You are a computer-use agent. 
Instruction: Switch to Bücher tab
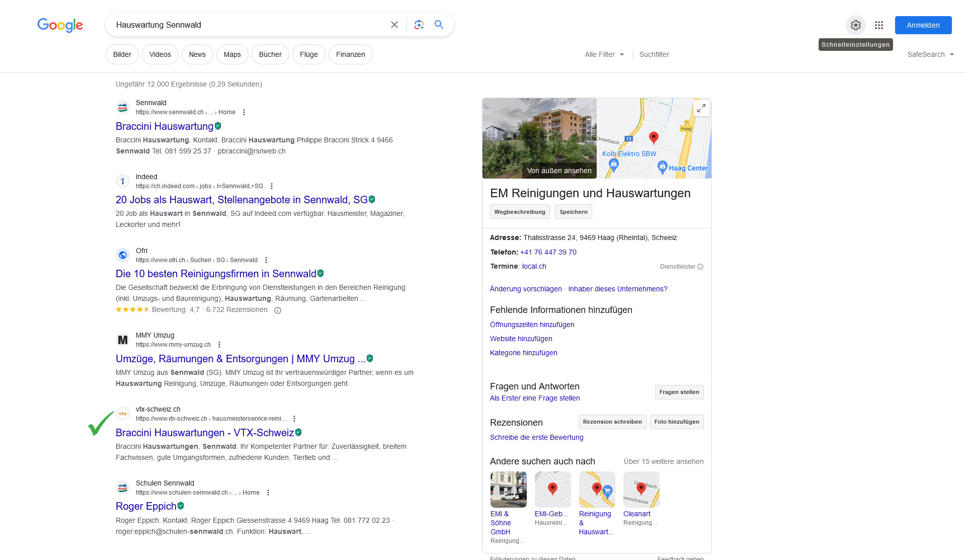pos(270,54)
